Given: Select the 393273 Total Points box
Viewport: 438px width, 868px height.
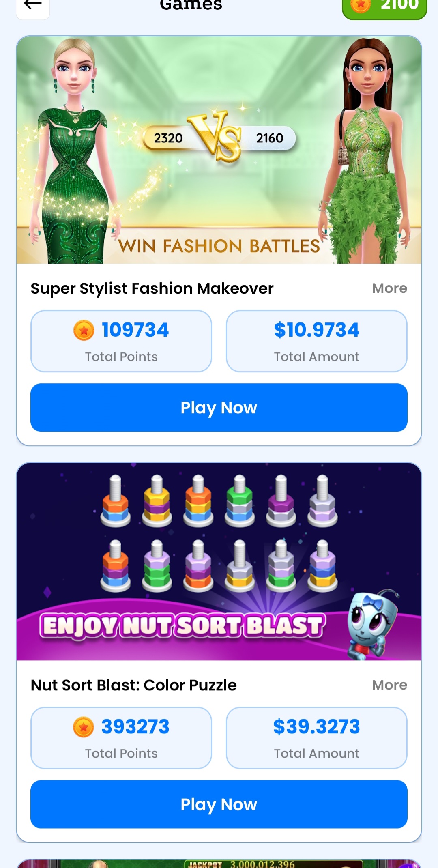Looking at the screenshot, I should point(121,738).
